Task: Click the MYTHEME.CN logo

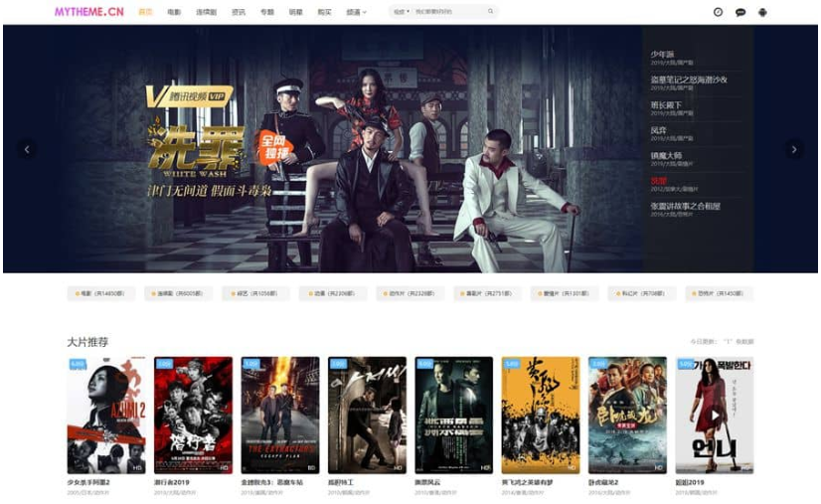Action: (89, 12)
